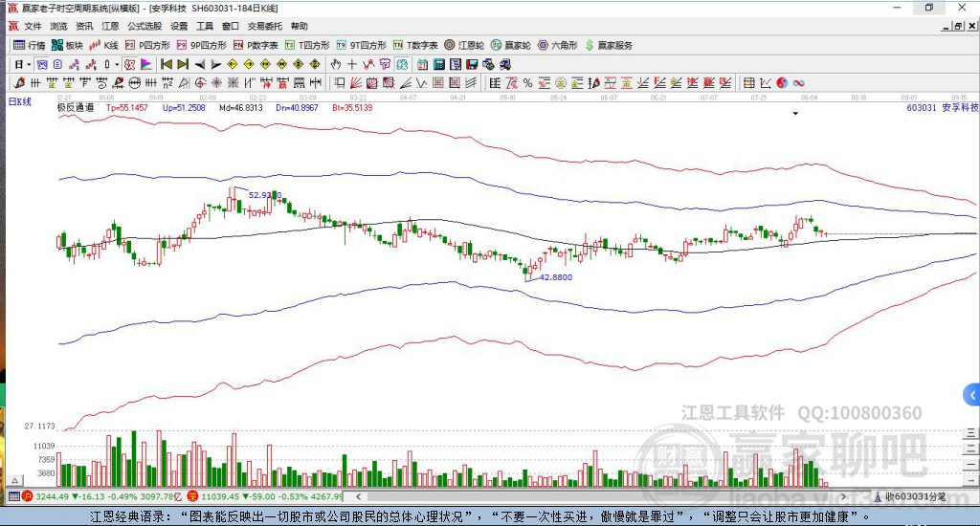Image resolution: width=980 pixels, height=526 pixels.
Task: Open the 设置 menu
Action: (x=179, y=26)
